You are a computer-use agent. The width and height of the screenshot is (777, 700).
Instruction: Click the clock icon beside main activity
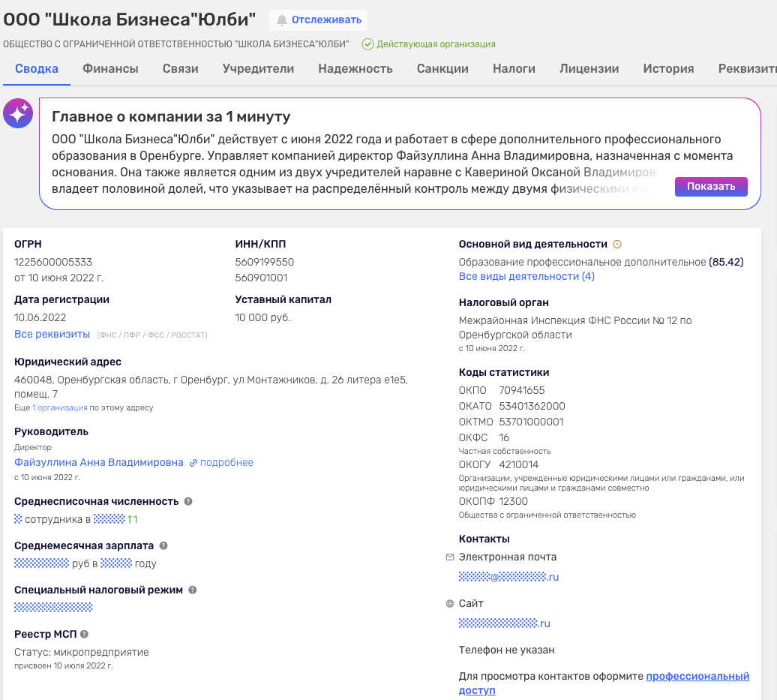click(617, 244)
